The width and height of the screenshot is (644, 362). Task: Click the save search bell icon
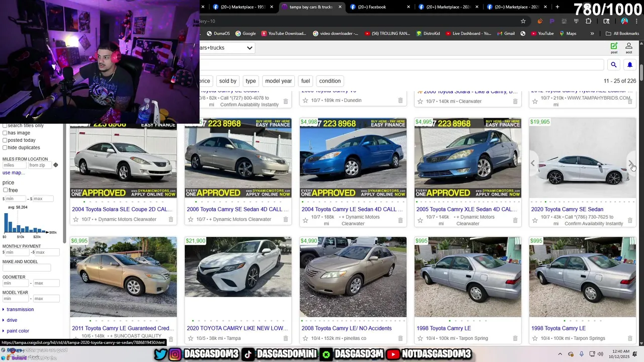coord(629,65)
